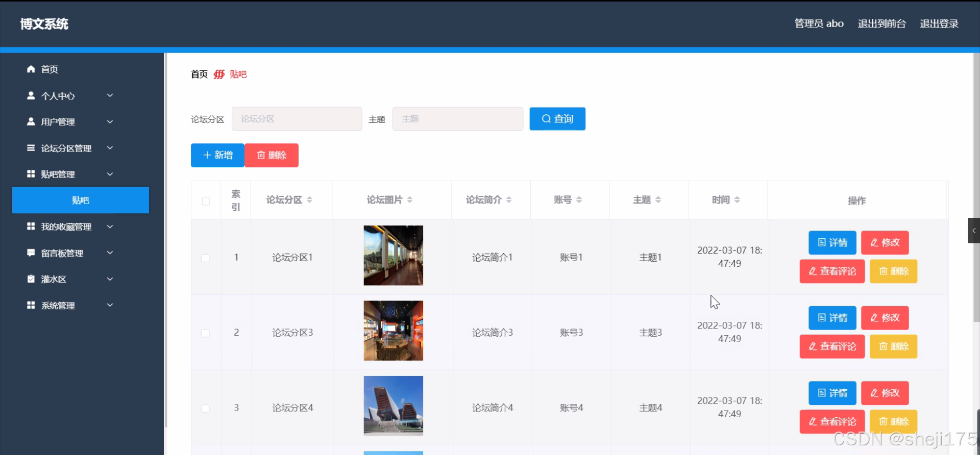
Task: Click 查看评论 for 论坛分区1 row
Action: 832,271
